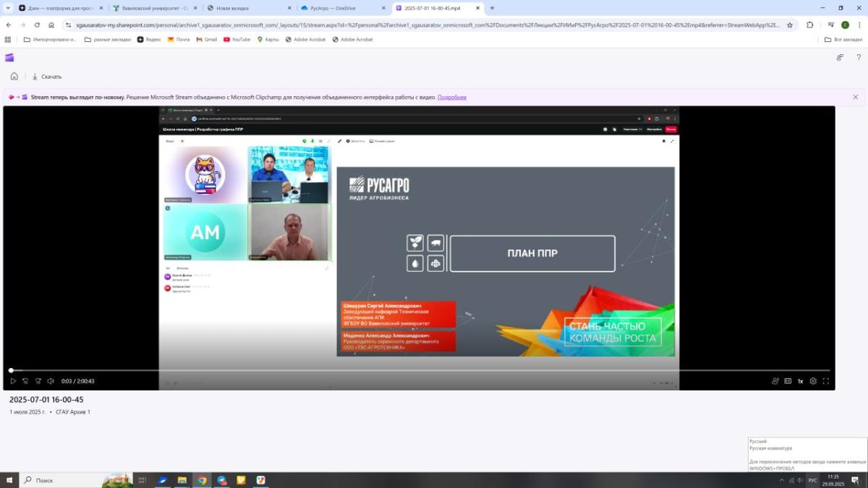This screenshot has height=488, width=868.
Task: Open video player settings gear
Action: click(x=813, y=381)
